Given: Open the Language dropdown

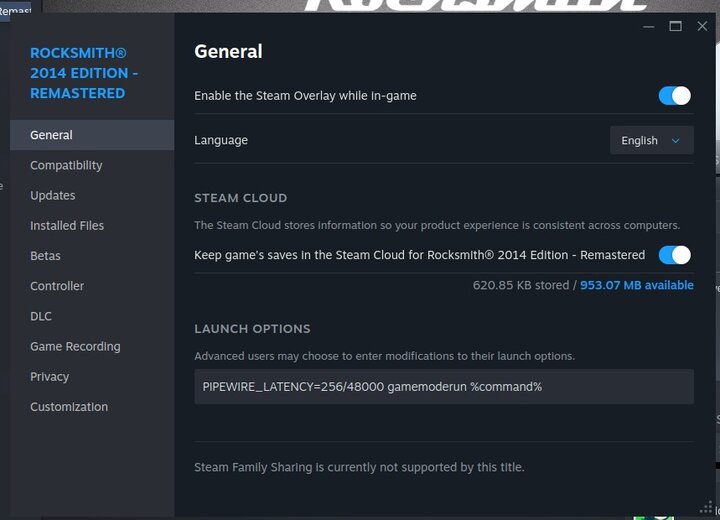Looking at the screenshot, I should (651, 141).
